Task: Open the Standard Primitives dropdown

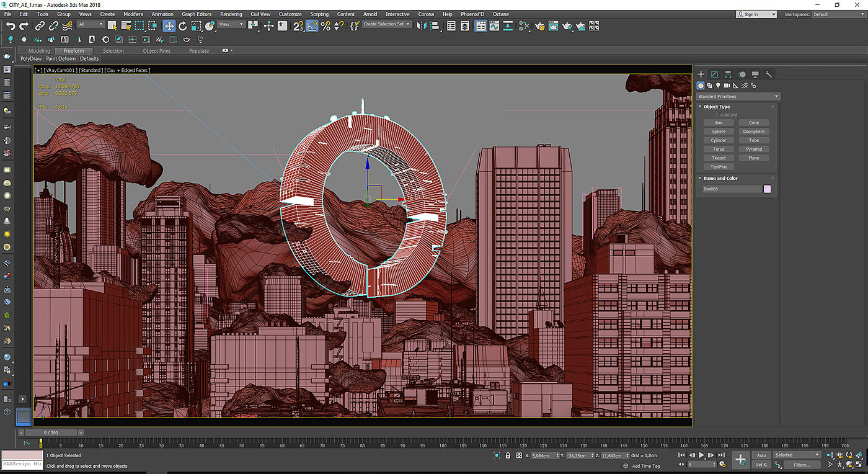Action: (738, 97)
